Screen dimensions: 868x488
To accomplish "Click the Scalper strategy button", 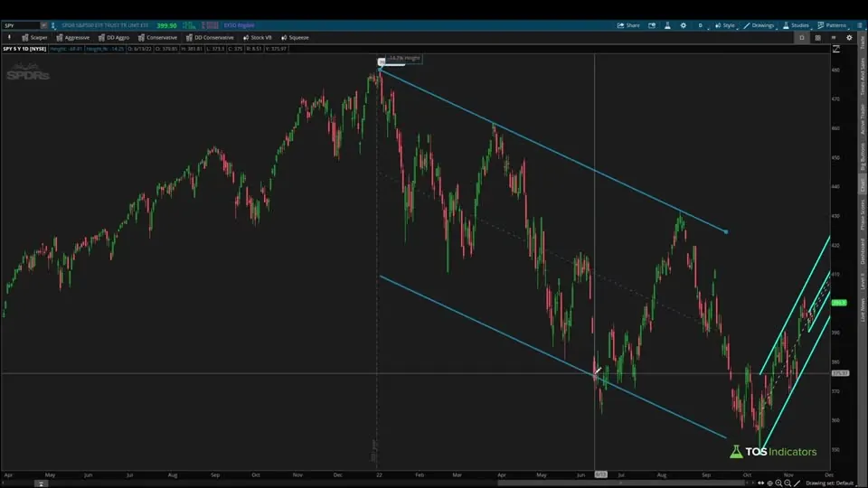I will 34,38.
